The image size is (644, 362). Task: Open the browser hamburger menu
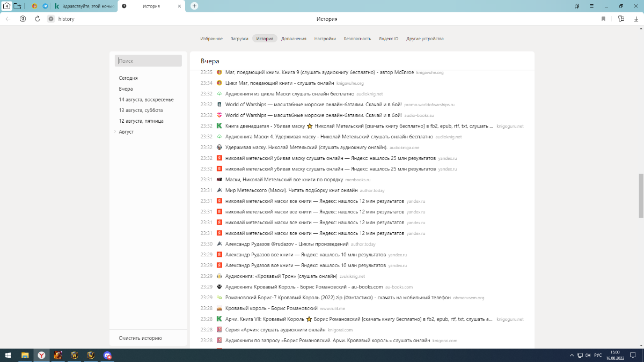coord(591,6)
